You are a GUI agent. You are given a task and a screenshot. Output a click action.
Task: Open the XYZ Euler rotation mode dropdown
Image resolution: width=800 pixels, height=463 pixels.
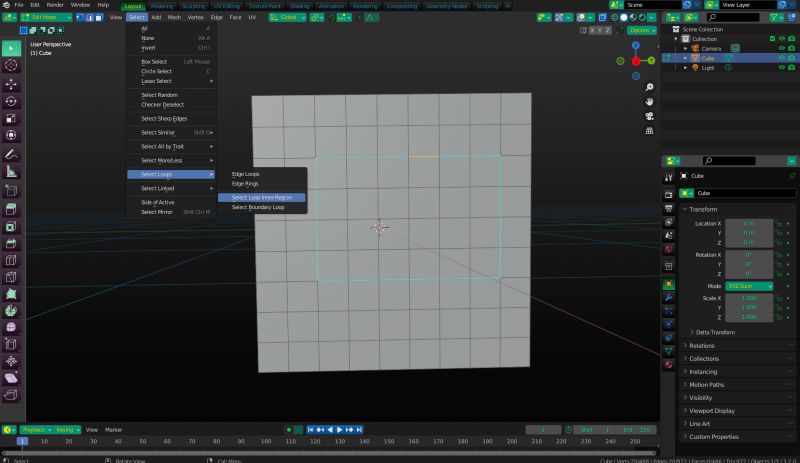click(748, 286)
